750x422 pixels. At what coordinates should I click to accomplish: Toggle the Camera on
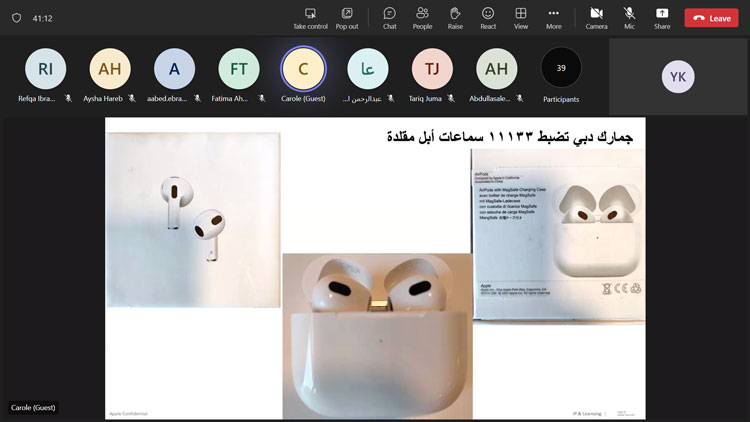[x=596, y=17]
